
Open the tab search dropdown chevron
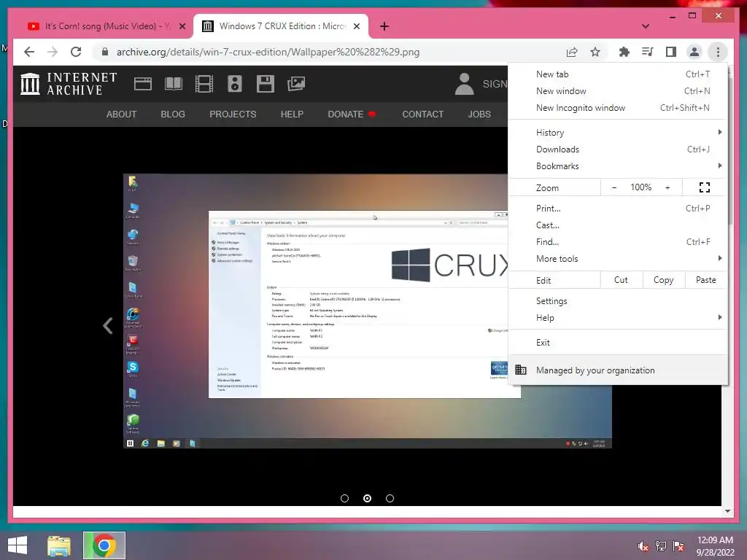click(646, 26)
